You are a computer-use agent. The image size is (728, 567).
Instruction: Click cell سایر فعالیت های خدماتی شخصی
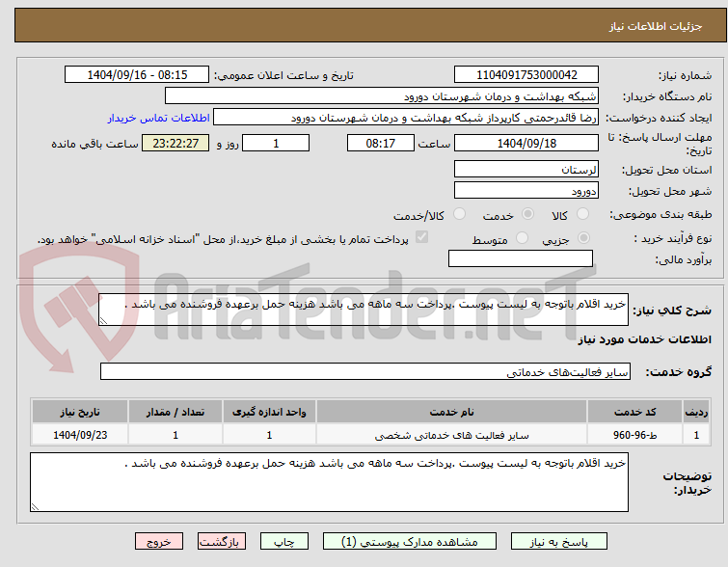coord(452,435)
